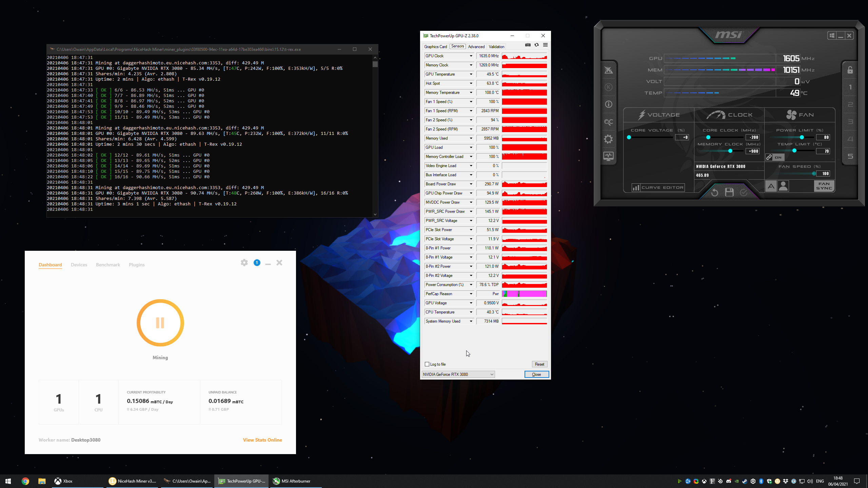The image size is (868, 488).
Task: Open View Stats Online link
Action: (x=262, y=440)
